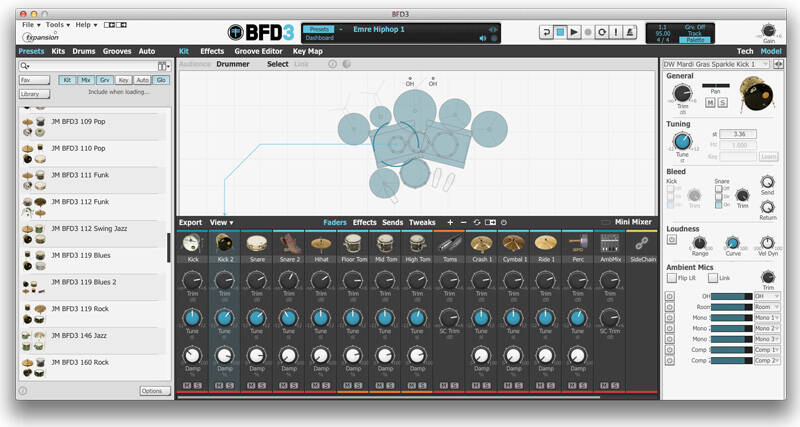
Task: Select the Snare channel drum icon
Action: (x=257, y=243)
